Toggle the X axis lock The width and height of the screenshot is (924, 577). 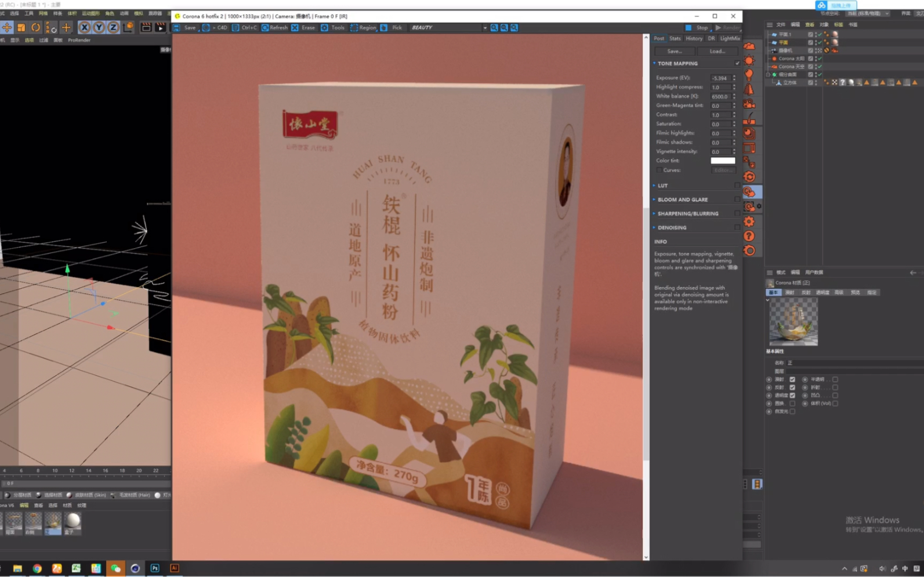85,27
